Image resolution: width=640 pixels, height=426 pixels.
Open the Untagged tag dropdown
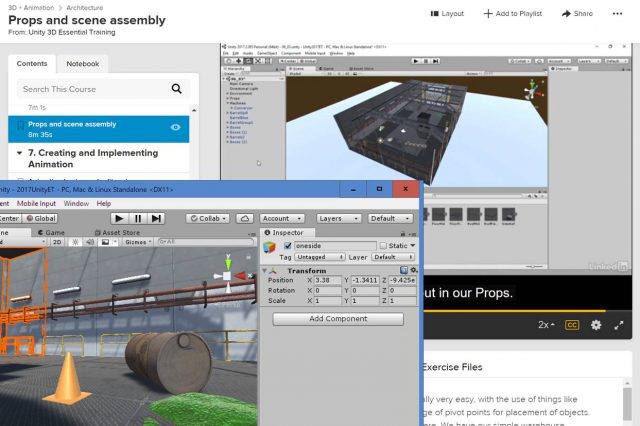[320, 257]
